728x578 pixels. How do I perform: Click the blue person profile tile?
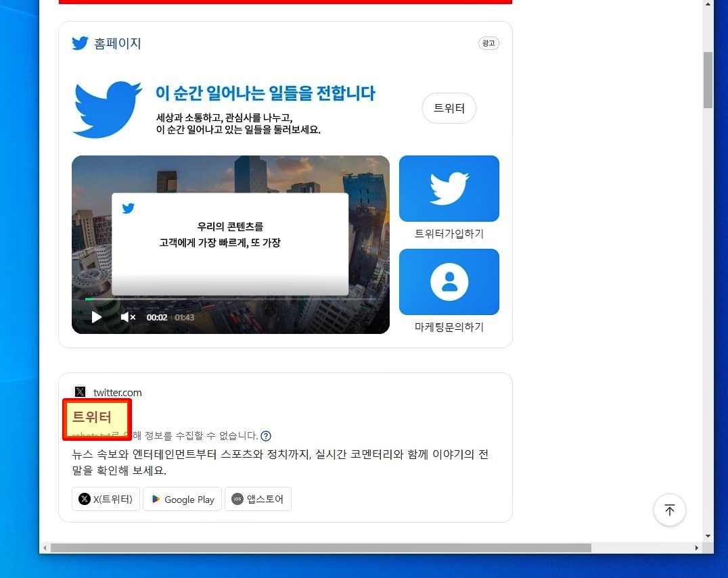click(449, 282)
